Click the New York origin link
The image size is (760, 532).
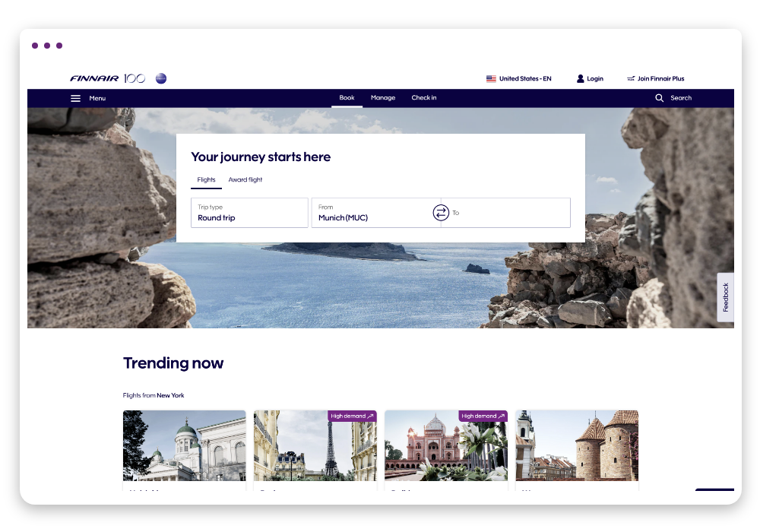pyautogui.click(x=170, y=395)
